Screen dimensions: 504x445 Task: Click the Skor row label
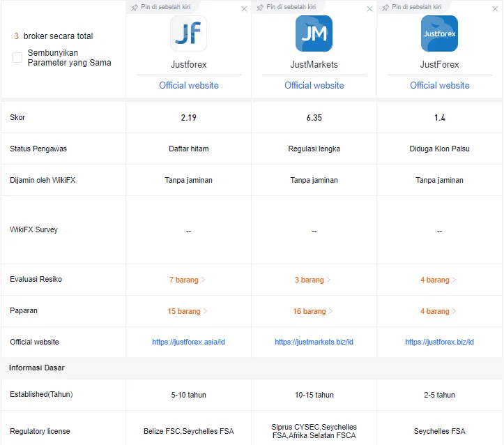click(17, 117)
